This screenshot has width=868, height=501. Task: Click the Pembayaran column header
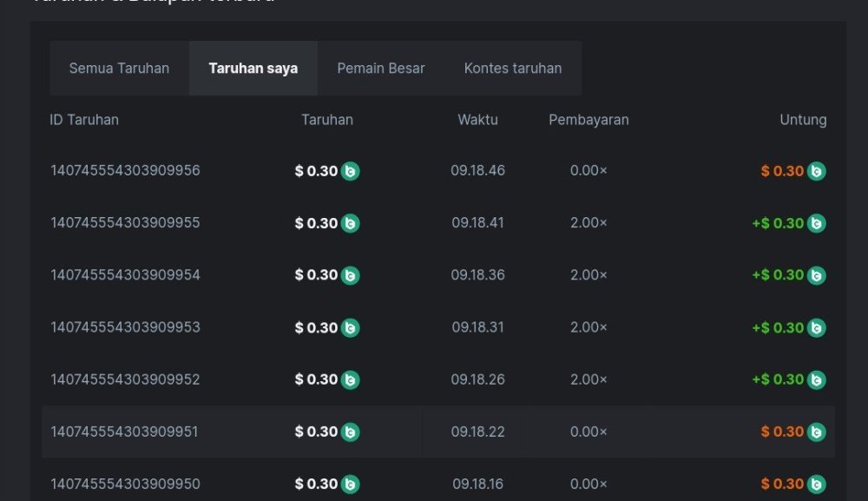pyautogui.click(x=589, y=120)
